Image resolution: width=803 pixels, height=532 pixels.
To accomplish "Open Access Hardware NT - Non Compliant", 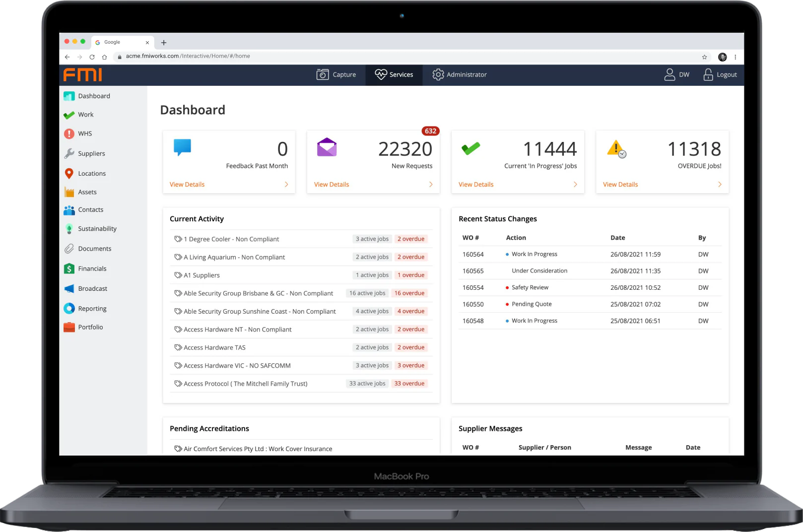I will [x=301, y=330].
